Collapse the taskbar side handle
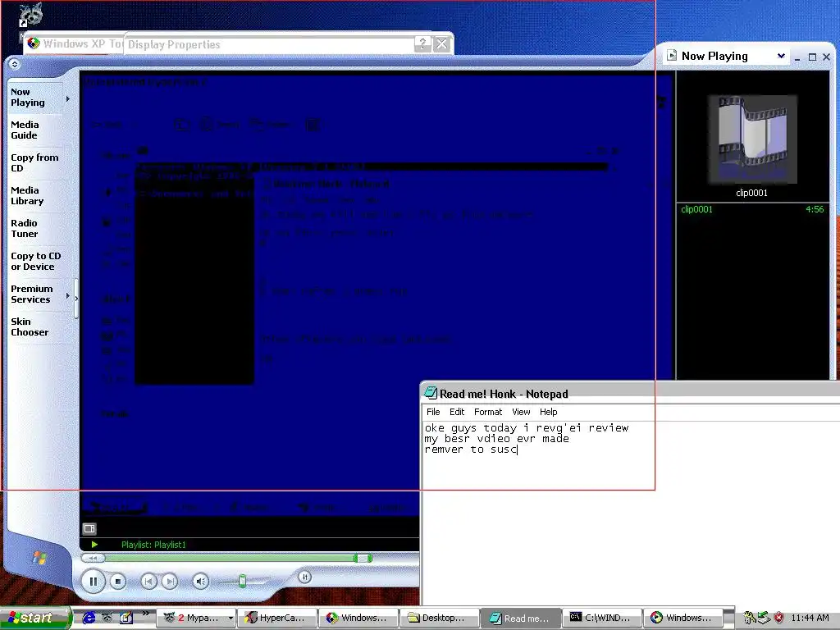This screenshot has width=840, height=630. 76,299
